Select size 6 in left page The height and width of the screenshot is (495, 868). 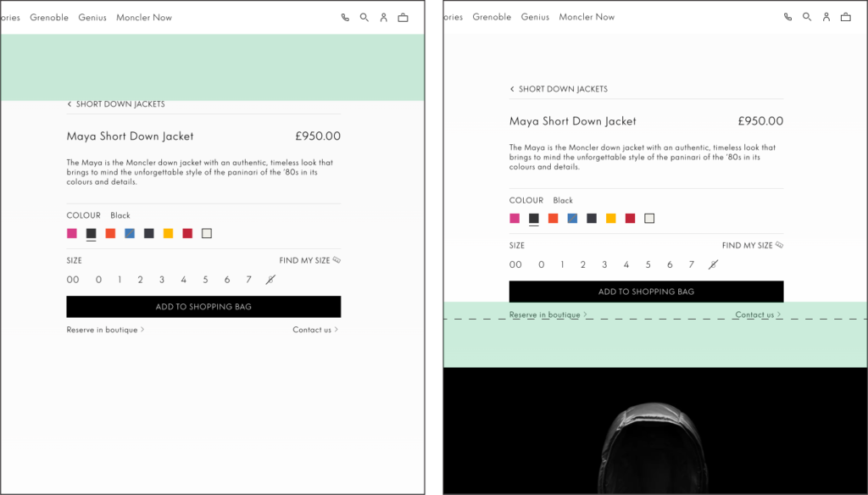pos(227,280)
